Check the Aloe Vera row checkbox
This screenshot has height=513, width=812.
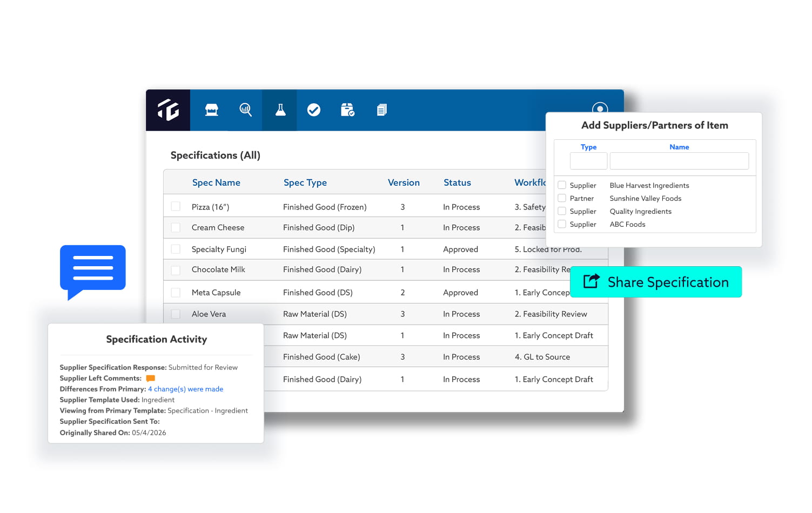pyautogui.click(x=176, y=314)
